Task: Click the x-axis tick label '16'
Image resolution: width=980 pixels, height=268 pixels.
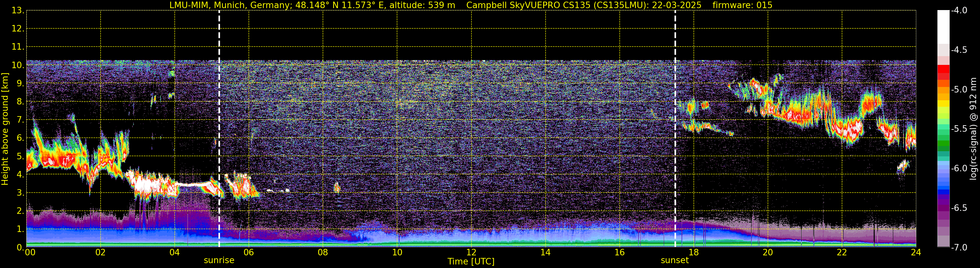Action: 620,252
